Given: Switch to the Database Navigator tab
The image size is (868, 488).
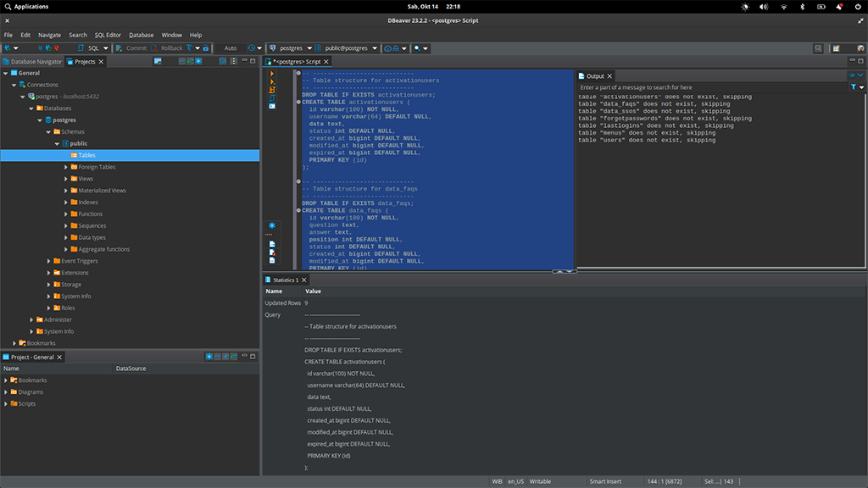Looking at the screenshot, I should (32, 62).
